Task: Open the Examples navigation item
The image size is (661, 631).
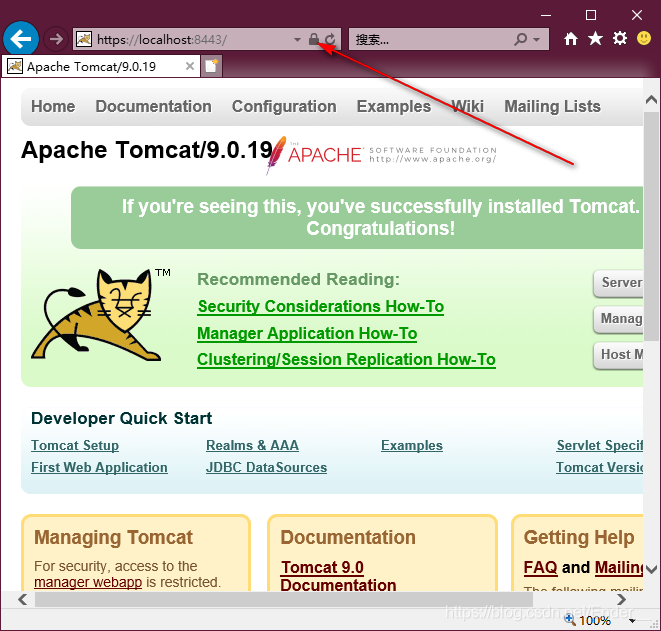Action: point(394,106)
